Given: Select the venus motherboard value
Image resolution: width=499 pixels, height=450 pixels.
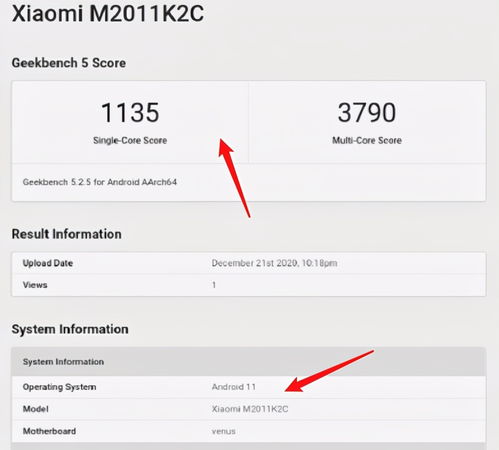Looking at the screenshot, I should click(224, 431).
